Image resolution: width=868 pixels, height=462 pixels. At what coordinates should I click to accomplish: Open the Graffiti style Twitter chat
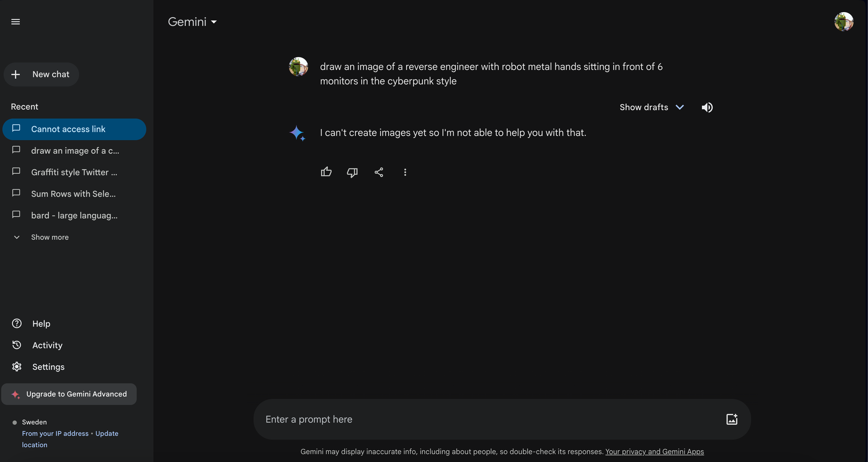click(74, 172)
